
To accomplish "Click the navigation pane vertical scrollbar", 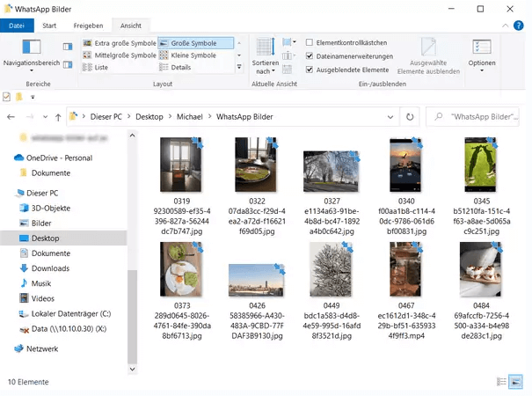I will [132, 317].
